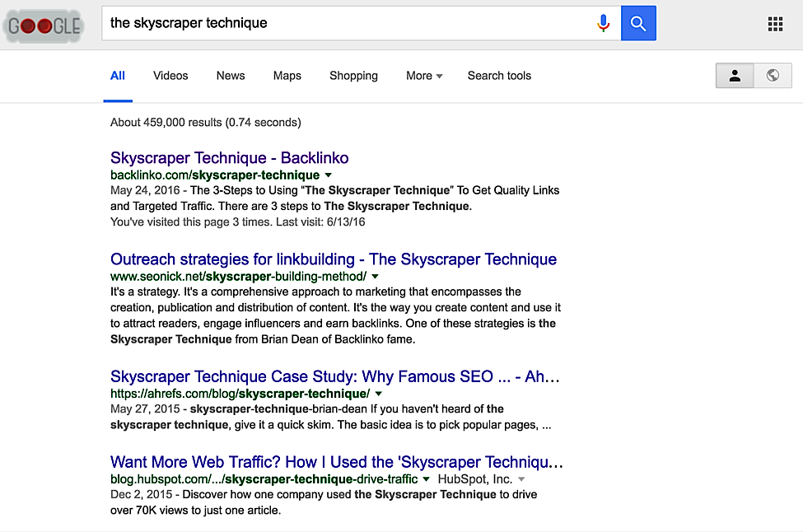Click the https://ahrefs.com/blog/skyscraper-technique/ URL text

tap(240, 394)
